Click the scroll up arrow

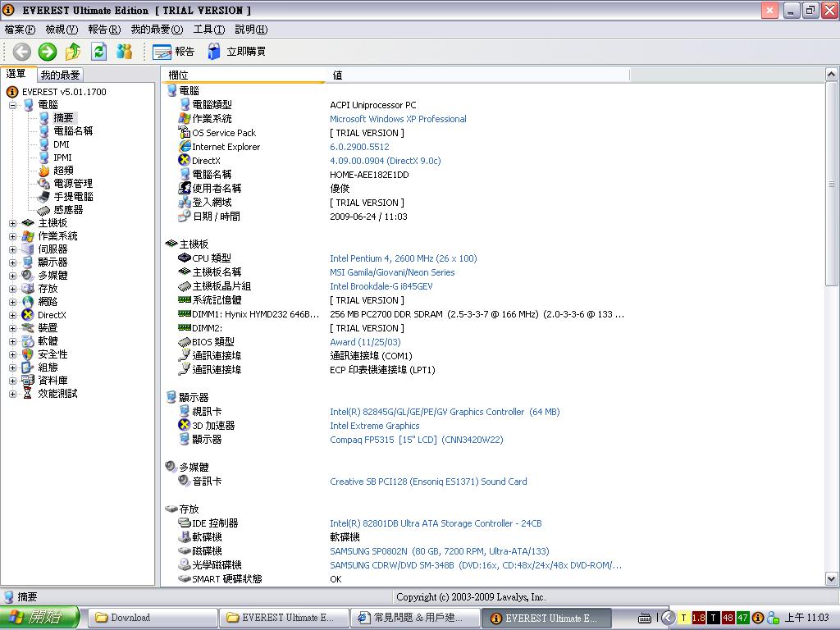point(831,75)
